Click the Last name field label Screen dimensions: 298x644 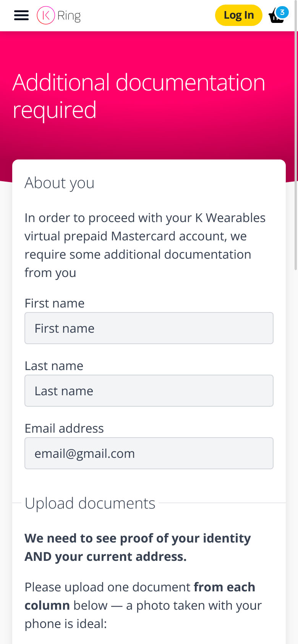point(54,366)
